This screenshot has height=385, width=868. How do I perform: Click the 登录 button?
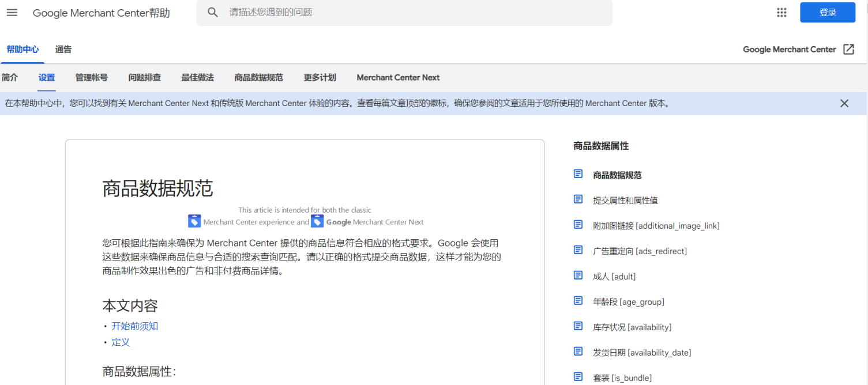[827, 12]
